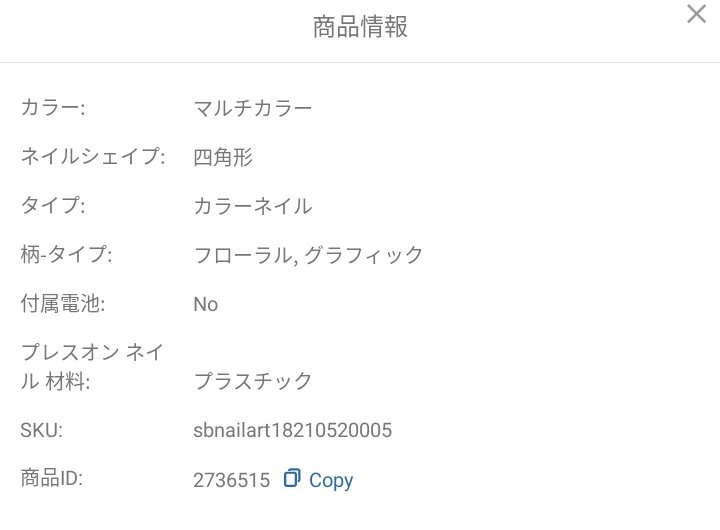Select the タイプ label
720x530 pixels.
click(53, 206)
